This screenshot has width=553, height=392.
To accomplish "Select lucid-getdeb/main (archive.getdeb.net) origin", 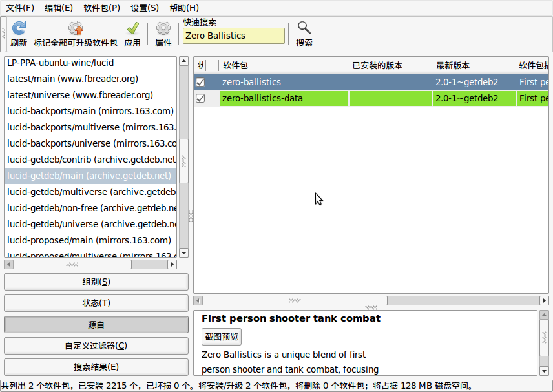I will pos(90,176).
